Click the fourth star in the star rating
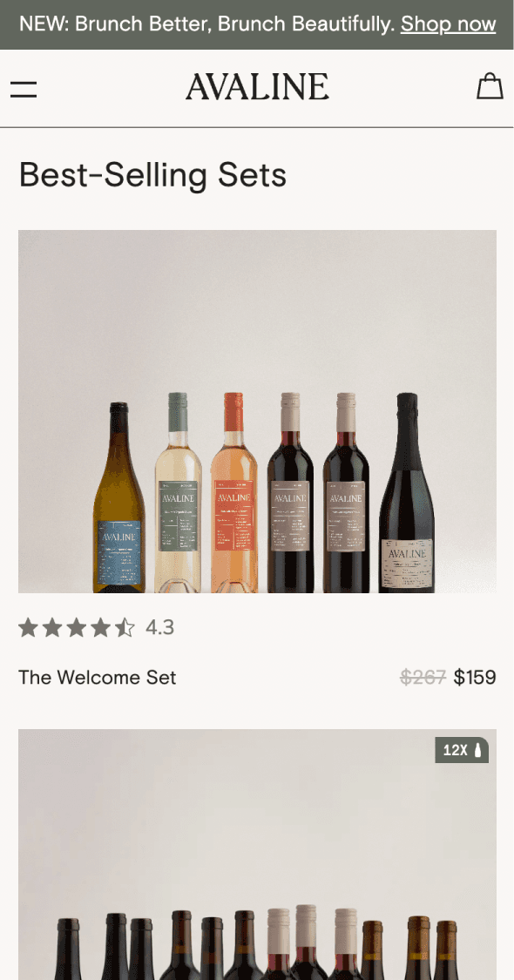Viewport: 514px width, 980px height. pyautogui.click(x=100, y=626)
